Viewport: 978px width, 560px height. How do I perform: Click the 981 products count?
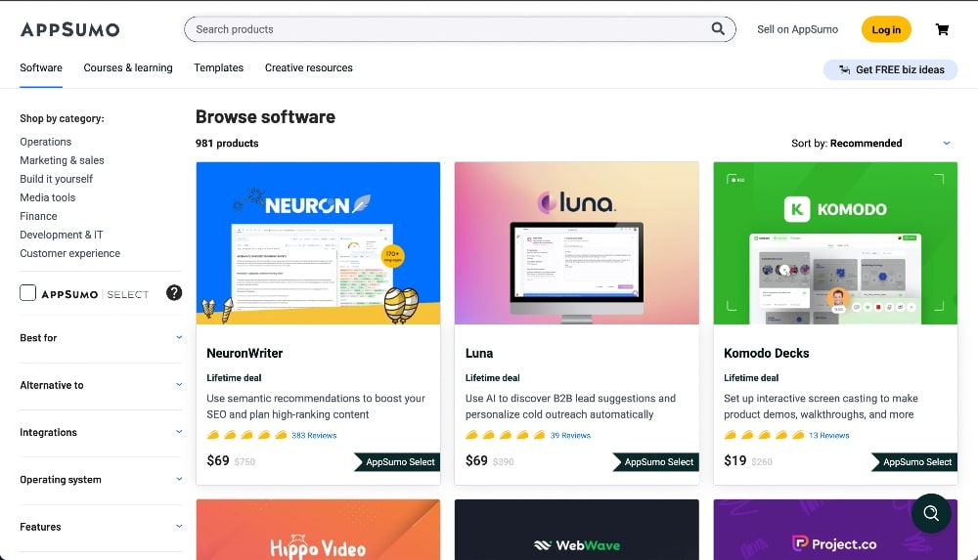click(227, 144)
